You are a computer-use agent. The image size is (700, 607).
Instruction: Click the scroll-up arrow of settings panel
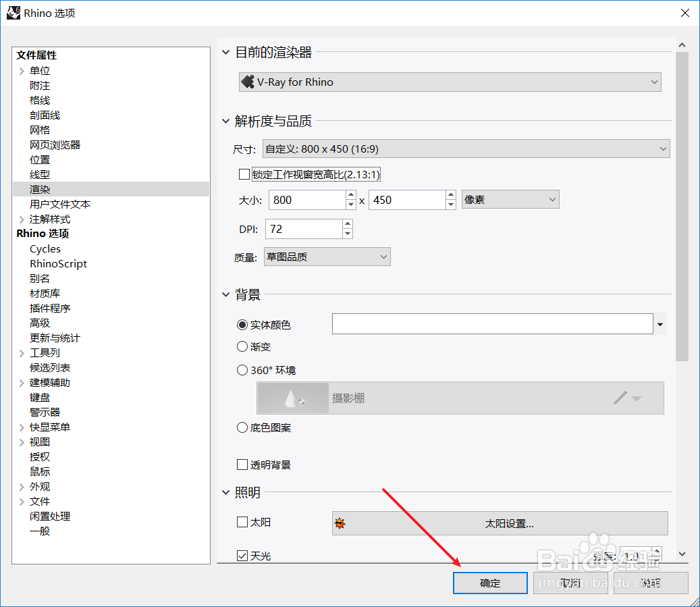(682, 45)
